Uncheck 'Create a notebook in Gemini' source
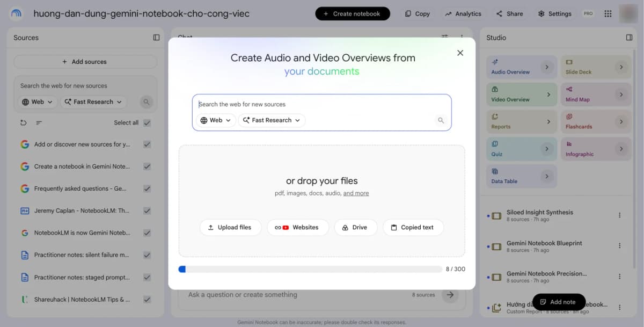 click(147, 166)
